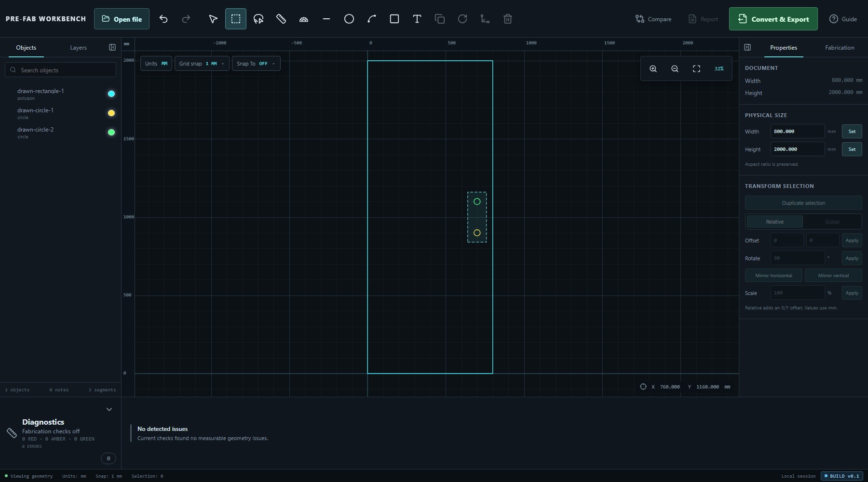
Task: Open the Grid snap dropdown
Action: pyautogui.click(x=202, y=64)
